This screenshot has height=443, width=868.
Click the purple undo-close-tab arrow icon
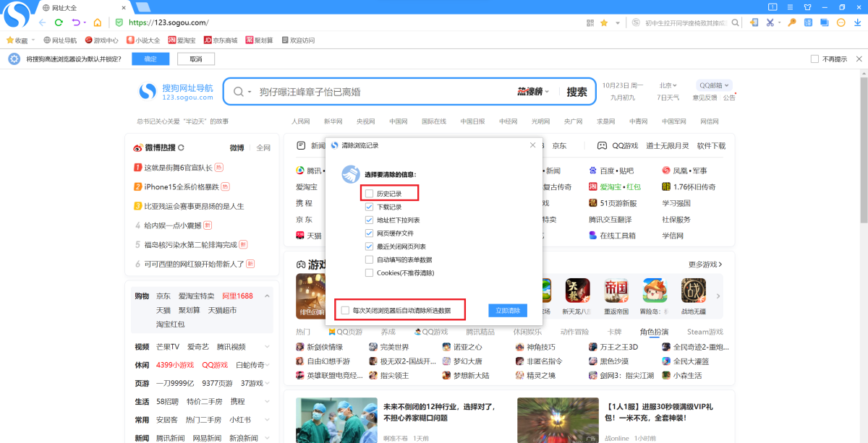point(76,22)
